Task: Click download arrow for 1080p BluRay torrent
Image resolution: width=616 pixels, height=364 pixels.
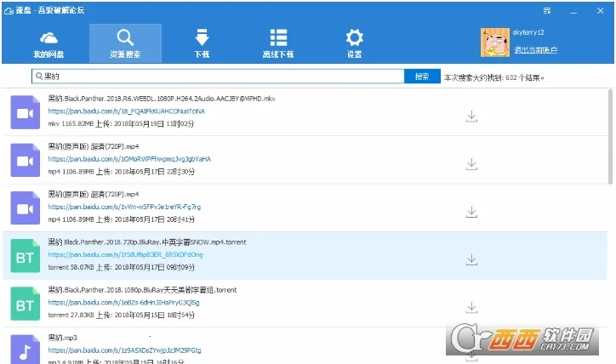Action: (x=471, y=306)
